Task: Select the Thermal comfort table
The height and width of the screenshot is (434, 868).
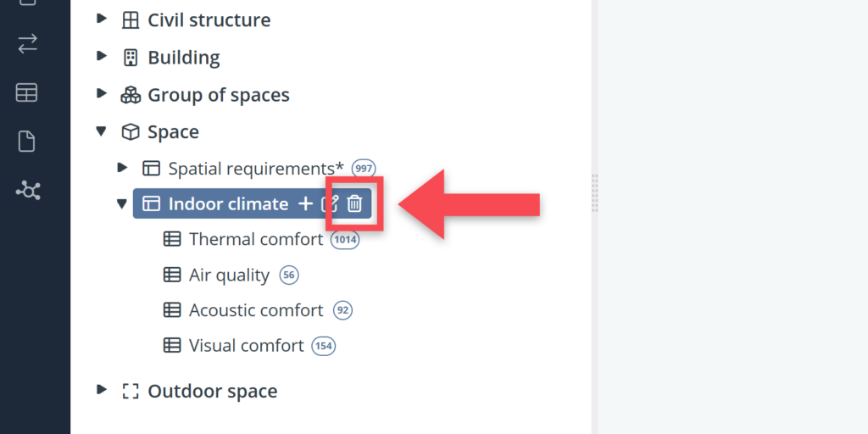Action: 255,239
